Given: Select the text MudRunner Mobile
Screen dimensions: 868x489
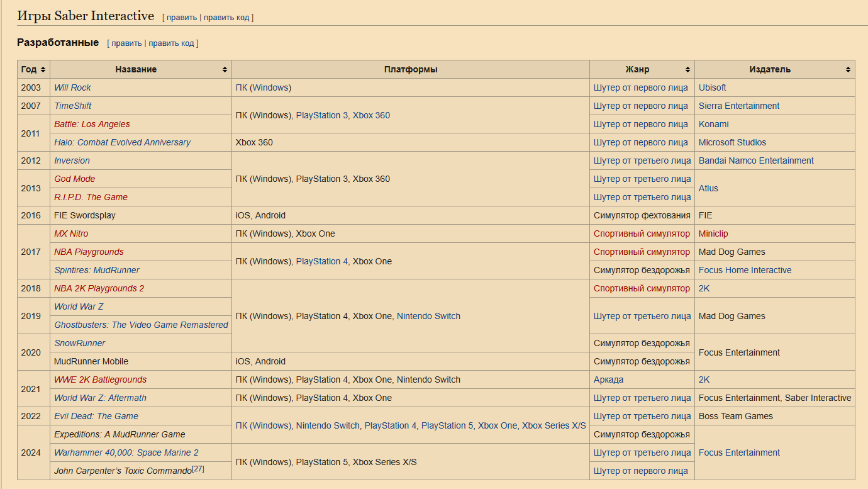Looking at the screenshot, I should [91, 361].
